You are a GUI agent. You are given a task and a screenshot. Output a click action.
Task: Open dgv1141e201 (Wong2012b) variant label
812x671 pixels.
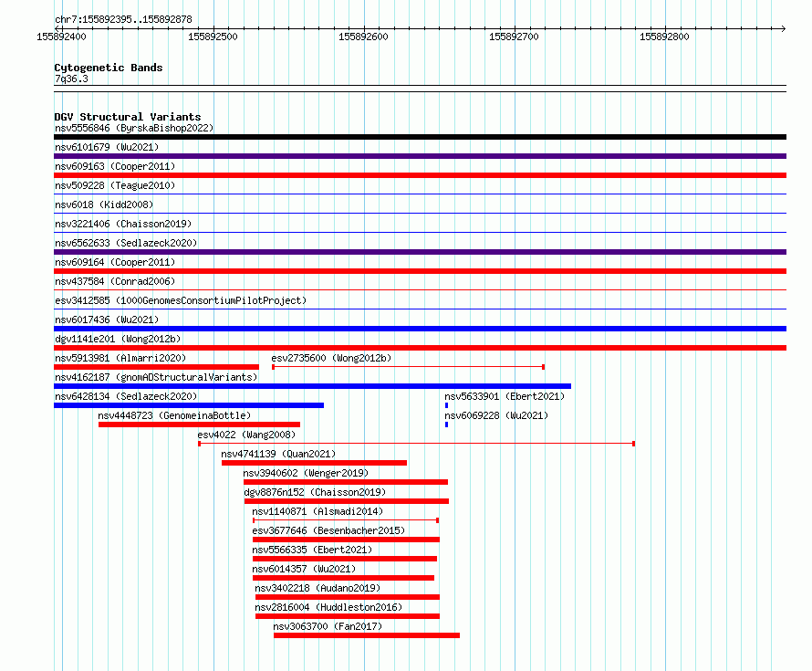click(118, 339)
